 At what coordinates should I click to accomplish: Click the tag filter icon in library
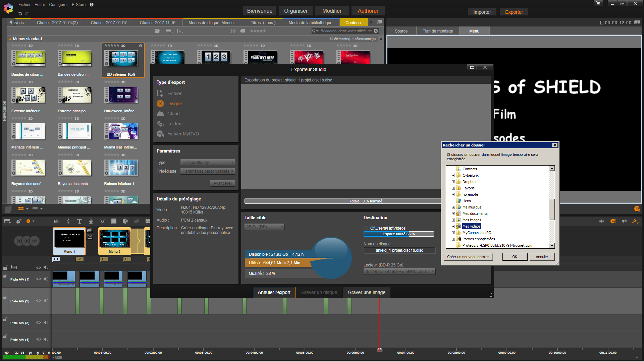coord(243,31)
